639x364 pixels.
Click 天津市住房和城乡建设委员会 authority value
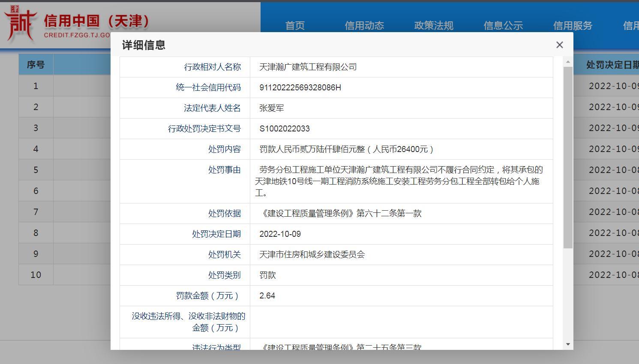[312, 254]
